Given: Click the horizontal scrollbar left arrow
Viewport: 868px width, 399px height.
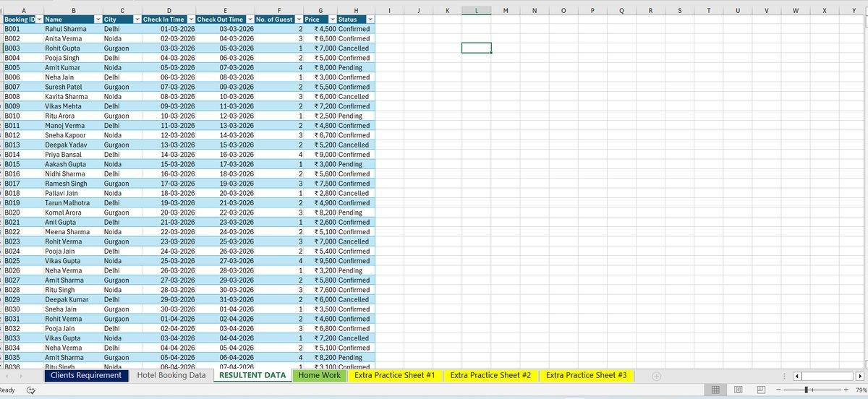Looking at the screenshot, I should pyautogui.click(x=796, y=376).
